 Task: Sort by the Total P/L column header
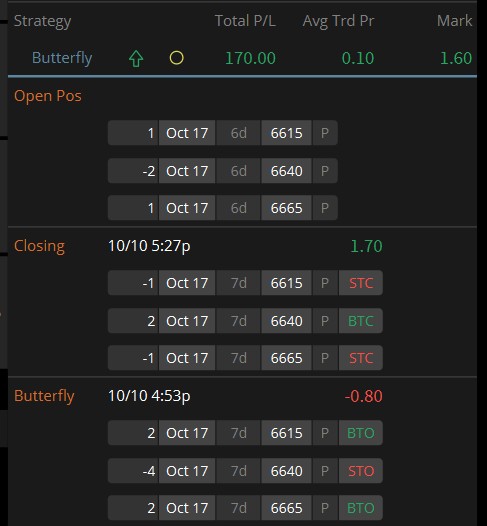245,21
